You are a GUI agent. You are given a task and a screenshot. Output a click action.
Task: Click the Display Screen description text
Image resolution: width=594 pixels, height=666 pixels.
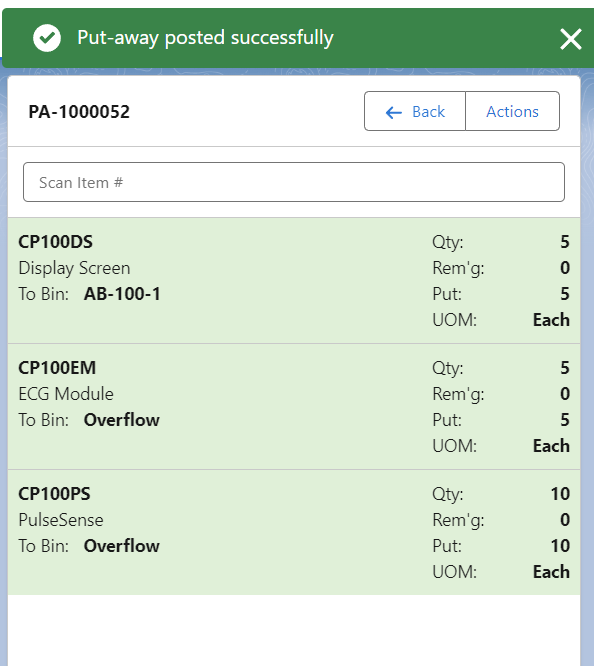coord(74,268)
